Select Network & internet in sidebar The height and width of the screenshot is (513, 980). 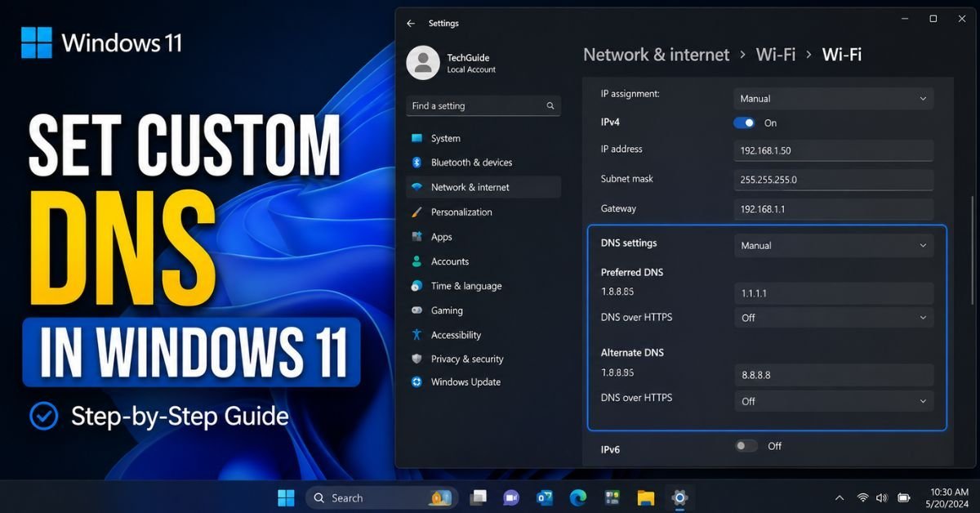point(483,187)
